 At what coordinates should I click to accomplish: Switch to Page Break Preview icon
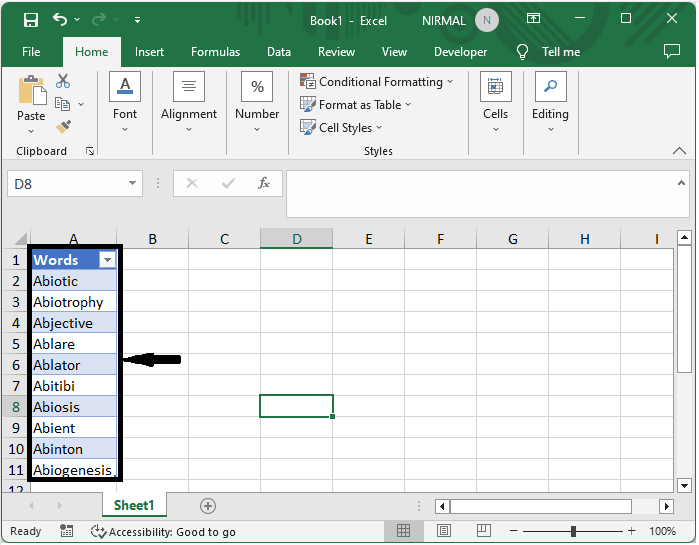[x=483, y=530]
